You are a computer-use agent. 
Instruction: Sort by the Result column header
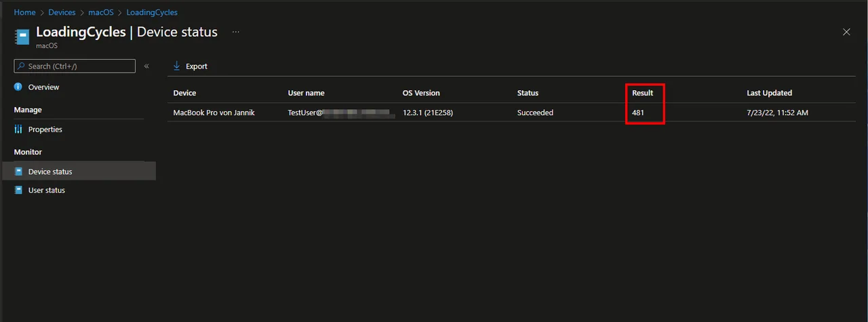(643, 93)
